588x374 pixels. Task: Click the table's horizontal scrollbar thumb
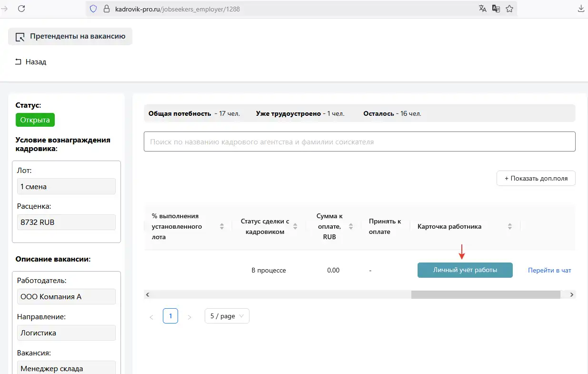tap(485, 294)
